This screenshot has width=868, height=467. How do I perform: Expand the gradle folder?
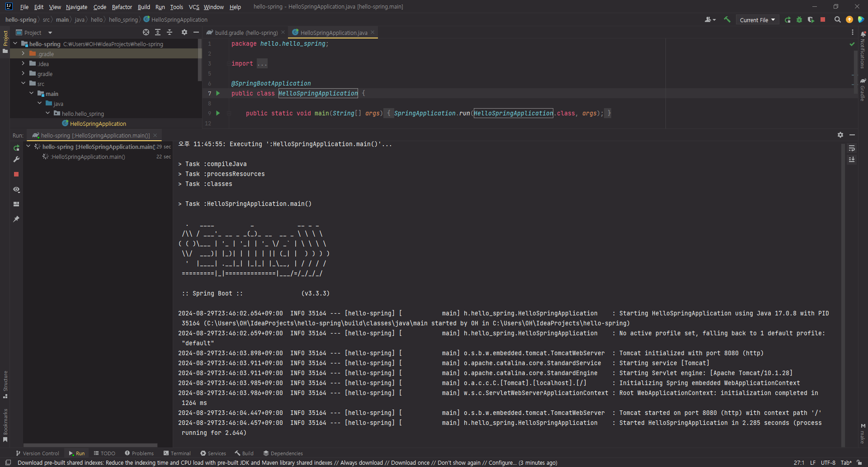[x=24, y=73]
